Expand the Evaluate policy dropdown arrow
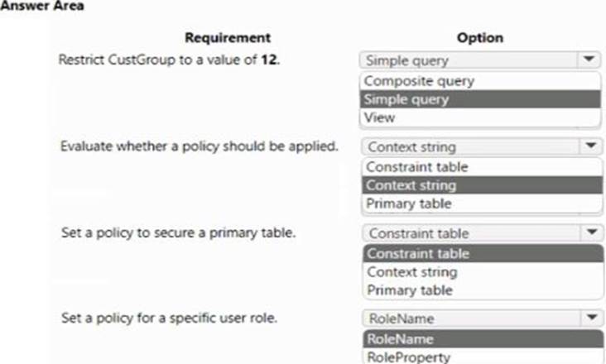The width and height of the screenshot is (606, 364). (x=590, y=146)
